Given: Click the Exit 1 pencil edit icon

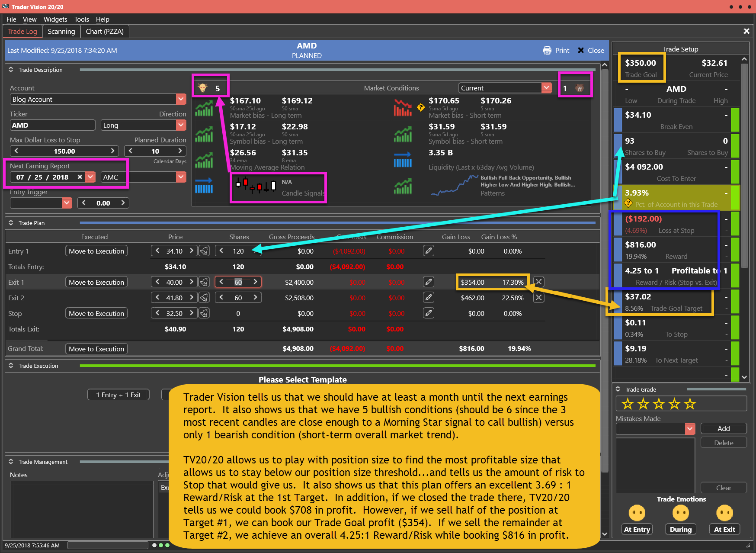Looking at the screenshot, I should (429, 282).
